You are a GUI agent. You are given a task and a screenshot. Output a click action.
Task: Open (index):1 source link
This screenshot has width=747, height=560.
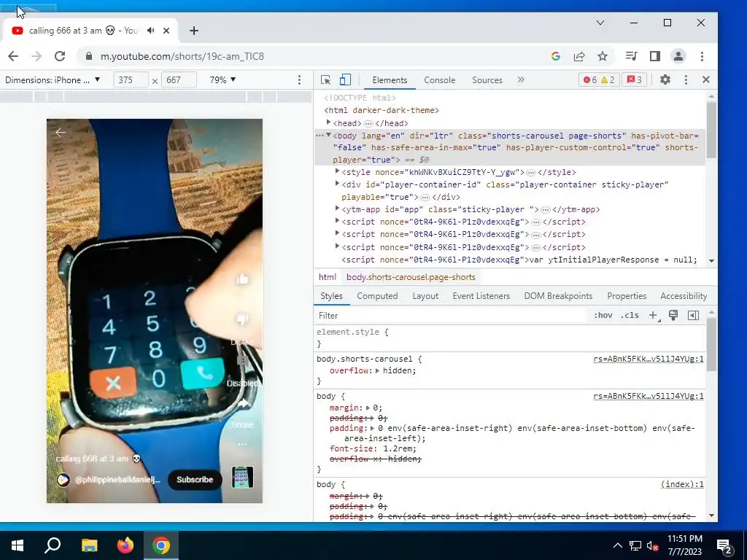682,484
